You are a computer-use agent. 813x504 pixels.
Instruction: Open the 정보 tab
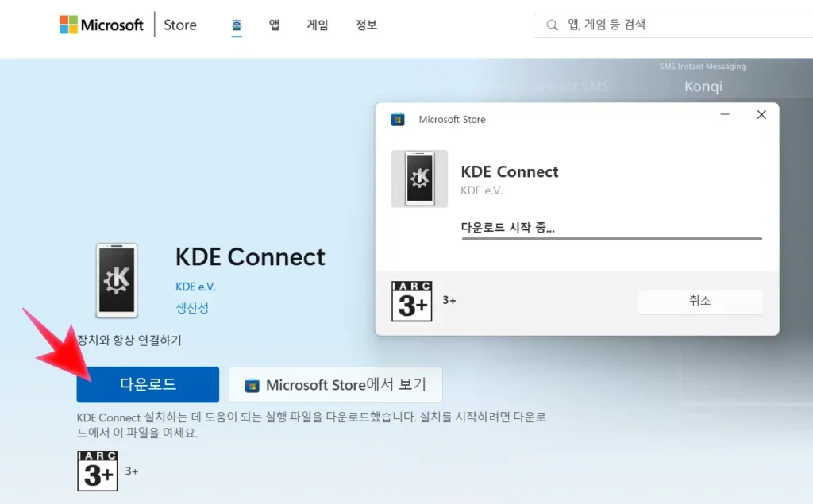(366, 25)
